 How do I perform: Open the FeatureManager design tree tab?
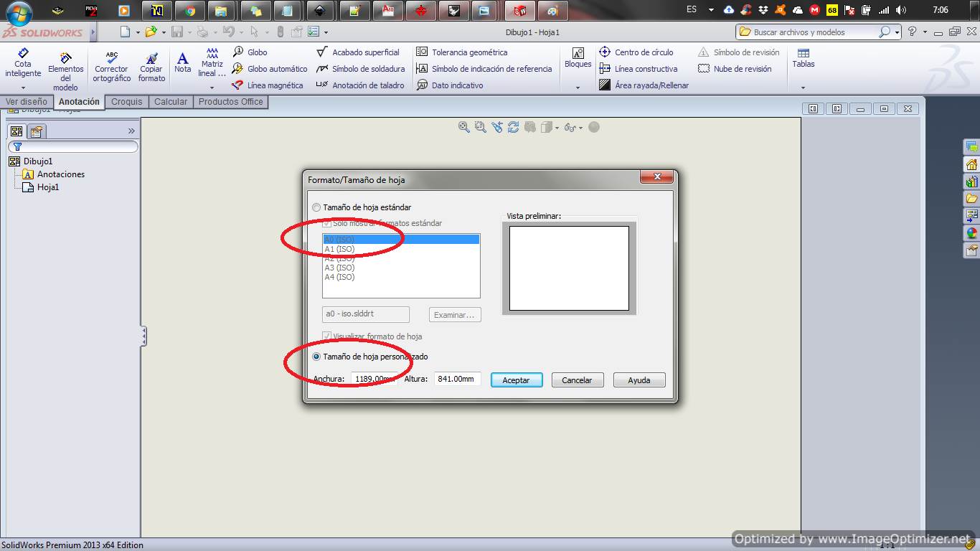pyautogui.click(x=16, y=131)
